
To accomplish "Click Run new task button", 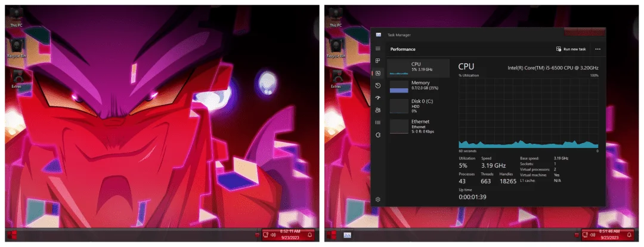I will [x=571, y=49].
